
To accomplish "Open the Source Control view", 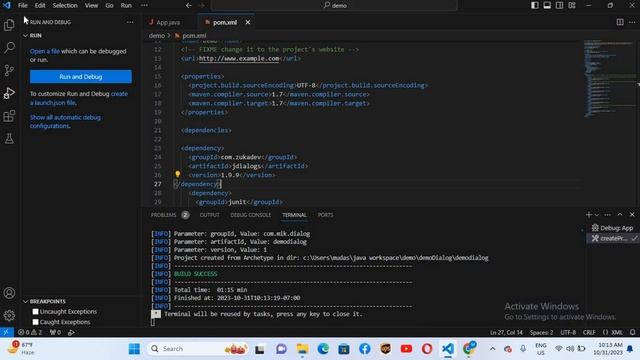I will pyautogui.click(x=9, y=70).
